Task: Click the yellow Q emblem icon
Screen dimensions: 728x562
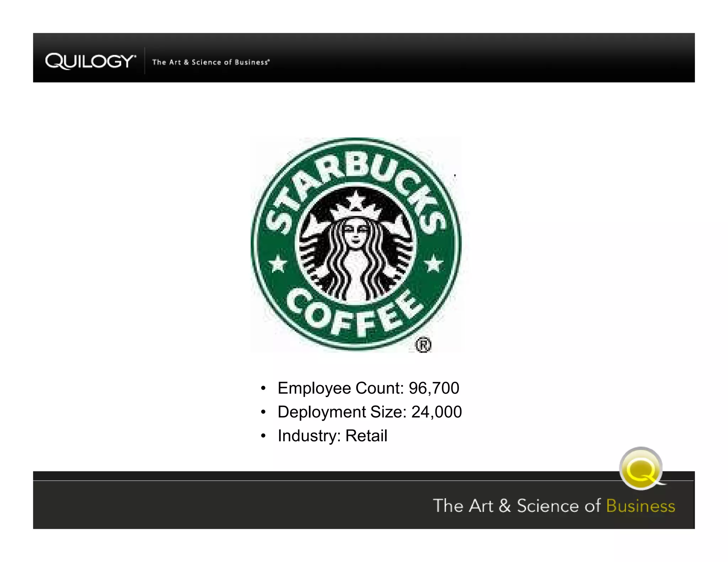Action: [x=641, y=469]
